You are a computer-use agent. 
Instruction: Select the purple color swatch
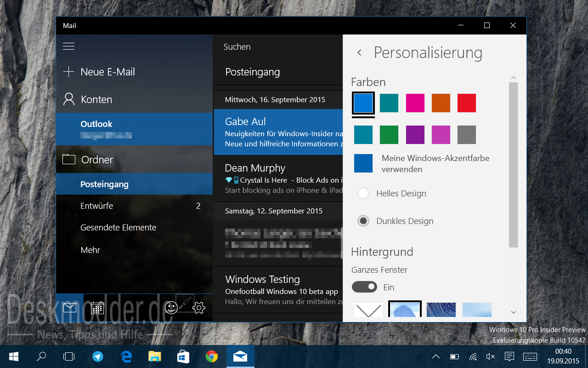(415, 135)
